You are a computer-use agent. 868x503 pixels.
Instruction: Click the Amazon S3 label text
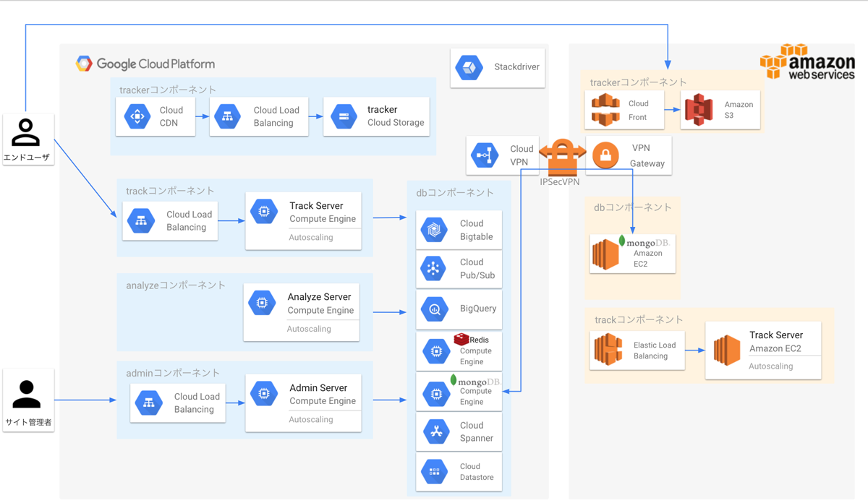(739, 110)
